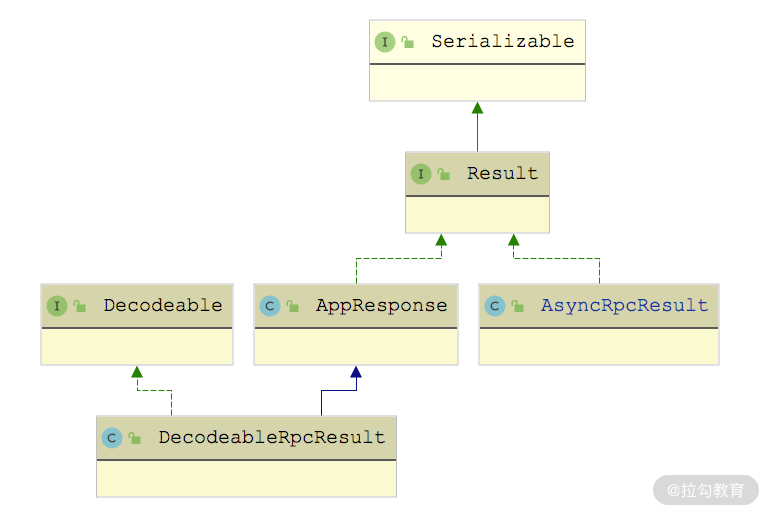Click the green arrowhead below the Serializable node
Image resolution: width=771 pixels, height=515 pixels.
(x=477, y=108)
